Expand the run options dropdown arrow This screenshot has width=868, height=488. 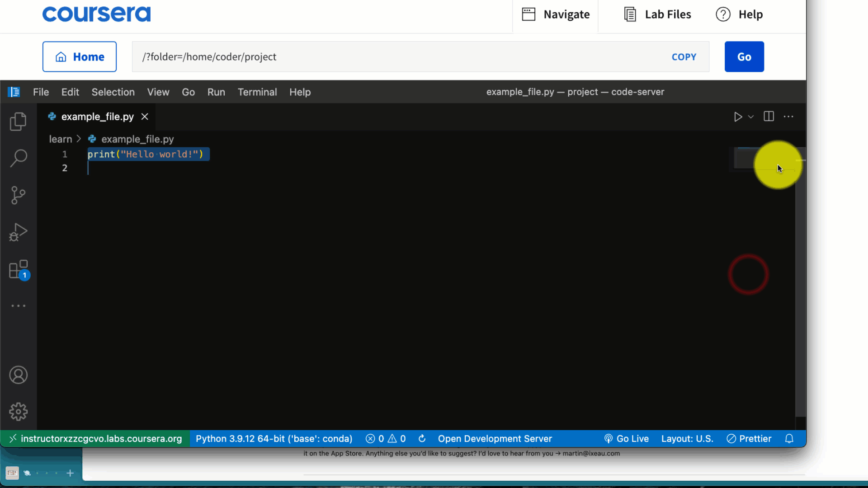(751, 117)
